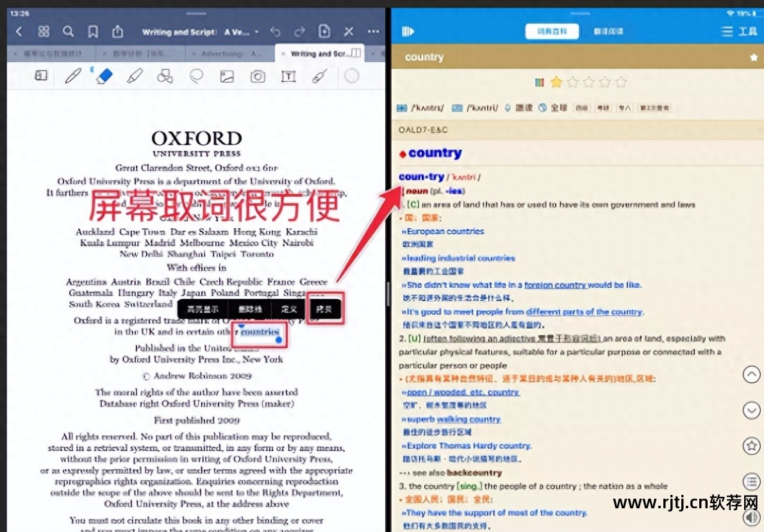Image resolution: width=764 pixels, height=532 pixels.
Task: Tap the back arrow in GoodNotes
Action: pyautogui.click(x=19, y=31)
